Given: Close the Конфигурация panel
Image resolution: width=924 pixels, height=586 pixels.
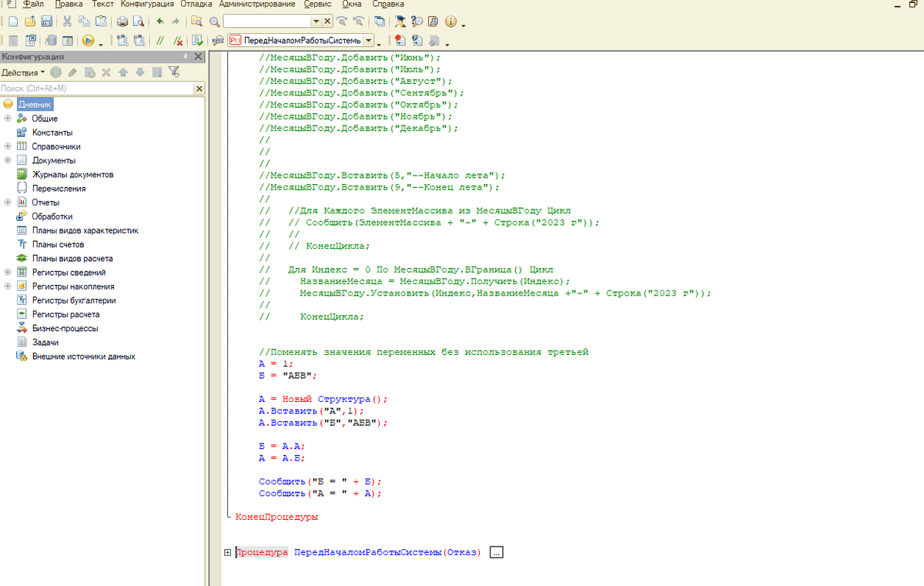Looking at the screenshot, I should tap(198, 57).
